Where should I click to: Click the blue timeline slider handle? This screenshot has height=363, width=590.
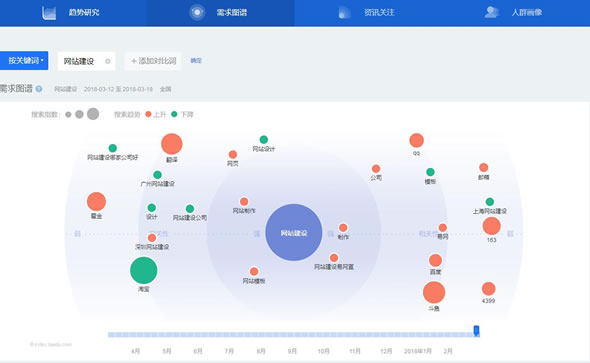point(476,331)
